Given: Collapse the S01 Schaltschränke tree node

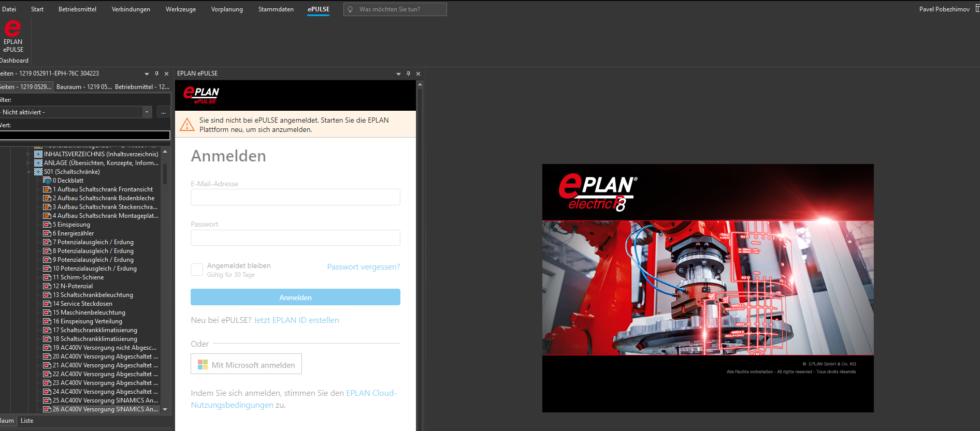Looking at the screenshot, I should (29, 172).
